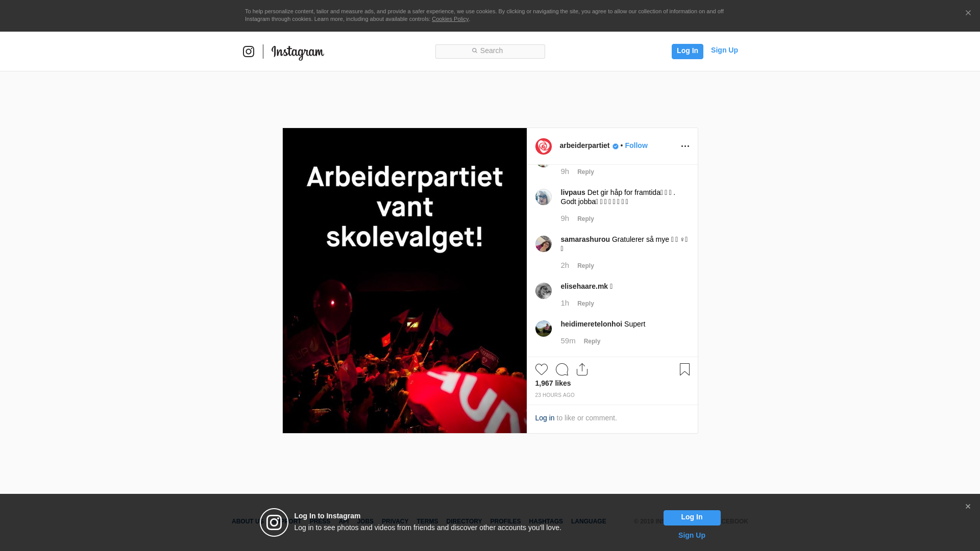Click the 23 HOURS AGO timestamp

click(x=555, y=395)
